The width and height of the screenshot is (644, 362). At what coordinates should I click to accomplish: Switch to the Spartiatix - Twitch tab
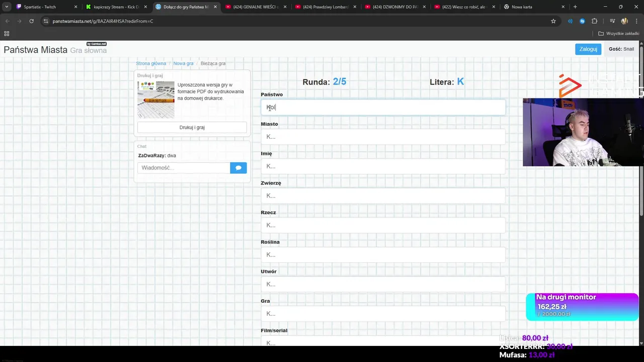pyautogui.click(x=40, y=7)
